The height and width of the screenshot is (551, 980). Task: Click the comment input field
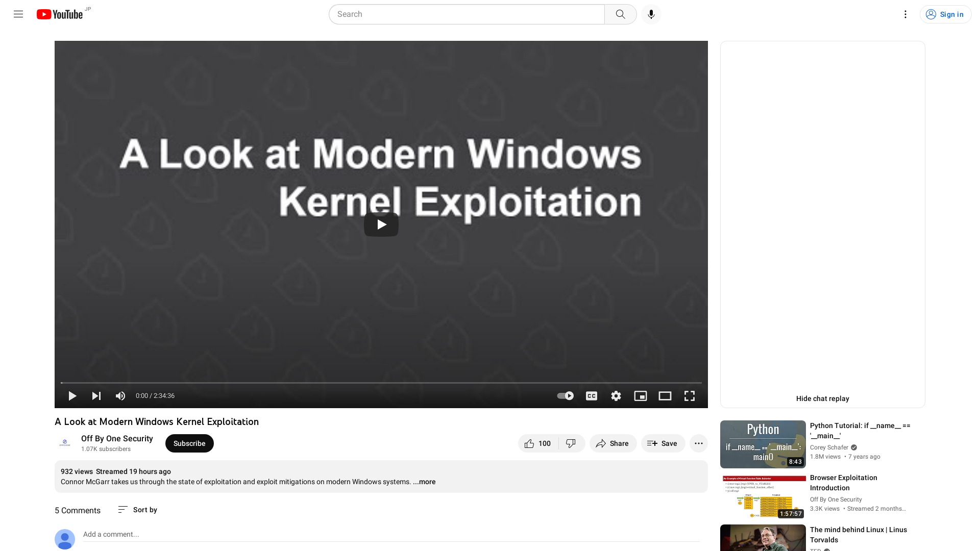204,534
